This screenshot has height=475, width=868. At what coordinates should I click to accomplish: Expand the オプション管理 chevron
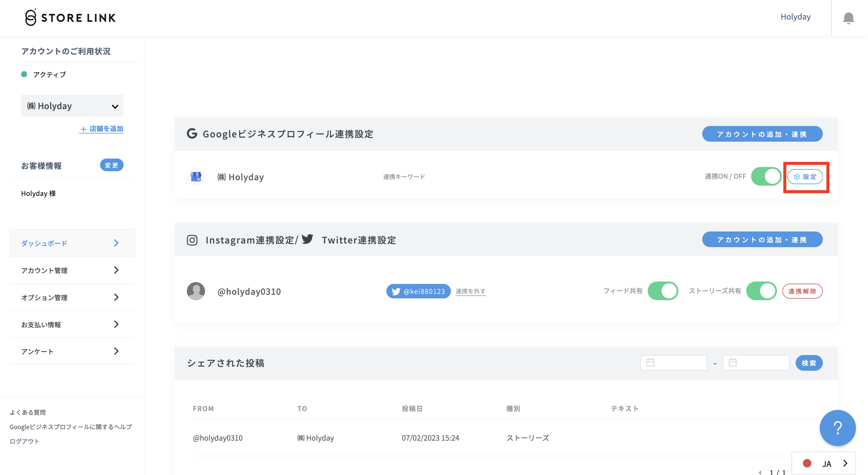116,297
